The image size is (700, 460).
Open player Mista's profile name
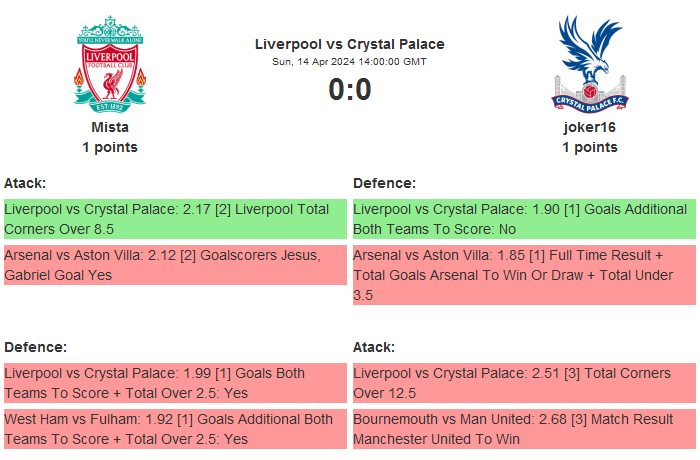110,127
